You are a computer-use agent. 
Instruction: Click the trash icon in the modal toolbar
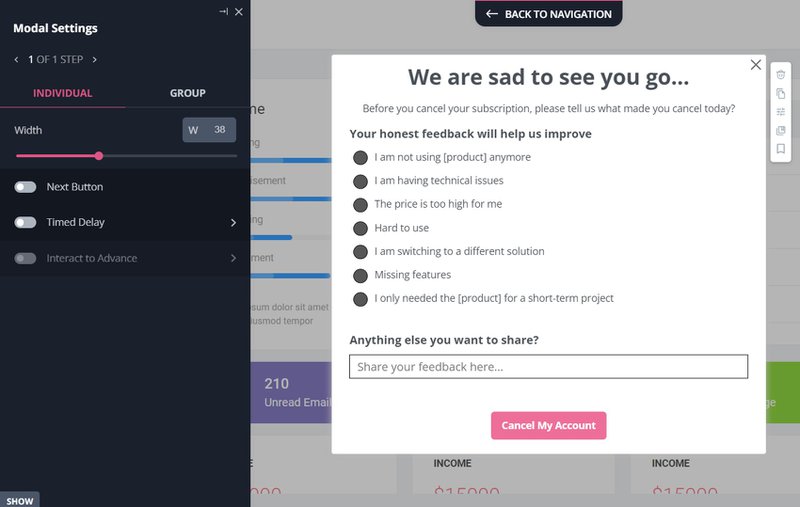pyautogui.click(x=781, y=74)
